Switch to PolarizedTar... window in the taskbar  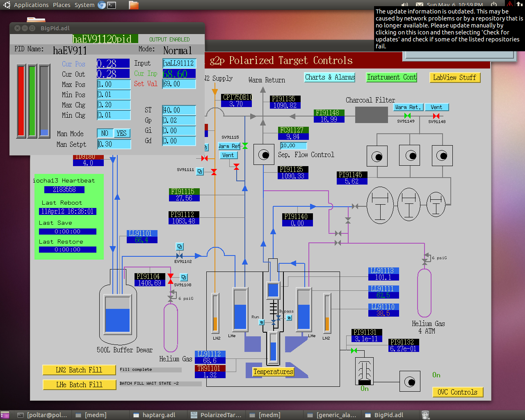click(217, 415)
